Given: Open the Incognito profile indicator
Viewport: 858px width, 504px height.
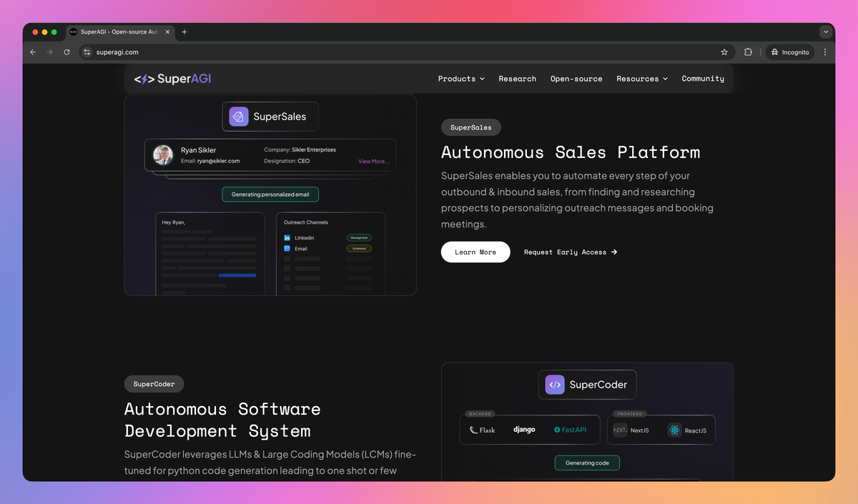Looking at the screenshot, I should tap(790, 52).
